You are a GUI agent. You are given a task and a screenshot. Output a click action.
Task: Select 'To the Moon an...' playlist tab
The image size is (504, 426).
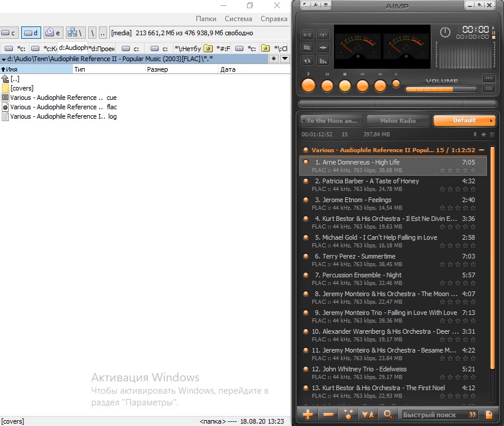332,121
